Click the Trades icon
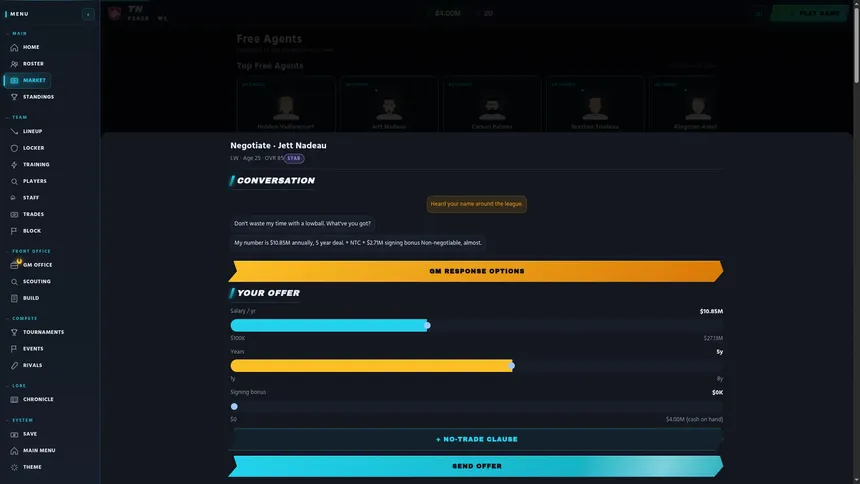The image size is (860, 484). click(x=14, y=215)
